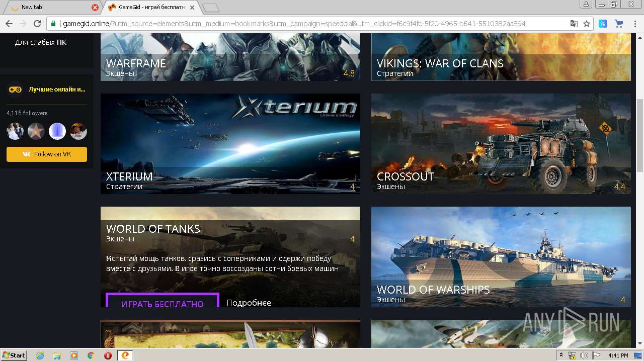Open the Chrome menu (three dots)
The image size is (644, 362).
click(x=634, y=24)
